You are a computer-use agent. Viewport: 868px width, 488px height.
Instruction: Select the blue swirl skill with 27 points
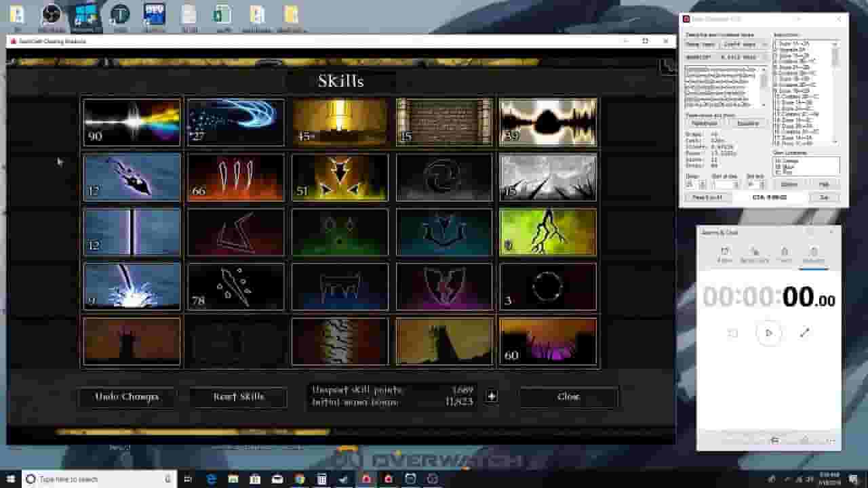[x=236, y=123]
